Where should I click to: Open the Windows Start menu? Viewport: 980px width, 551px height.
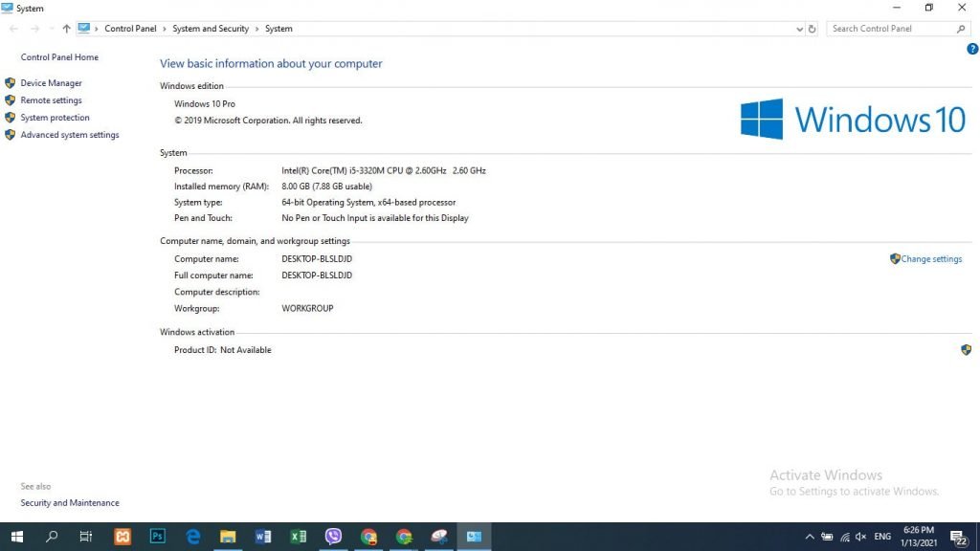click(x=17, y=537)
